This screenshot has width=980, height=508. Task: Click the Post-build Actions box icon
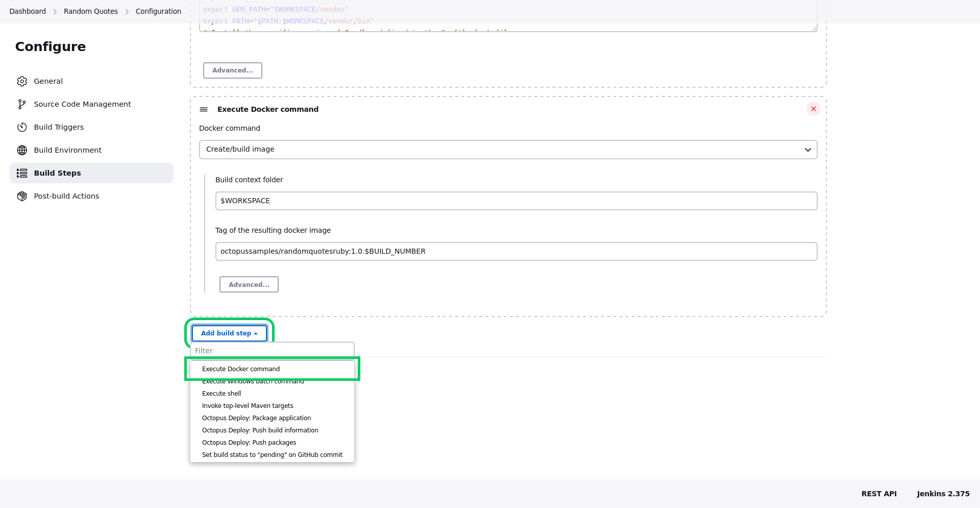pos(22,196)
